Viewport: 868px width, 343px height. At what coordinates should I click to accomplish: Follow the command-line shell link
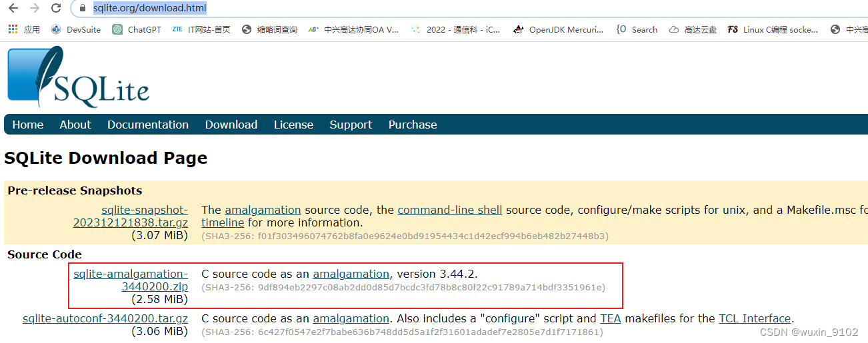[x=450, y=210]
